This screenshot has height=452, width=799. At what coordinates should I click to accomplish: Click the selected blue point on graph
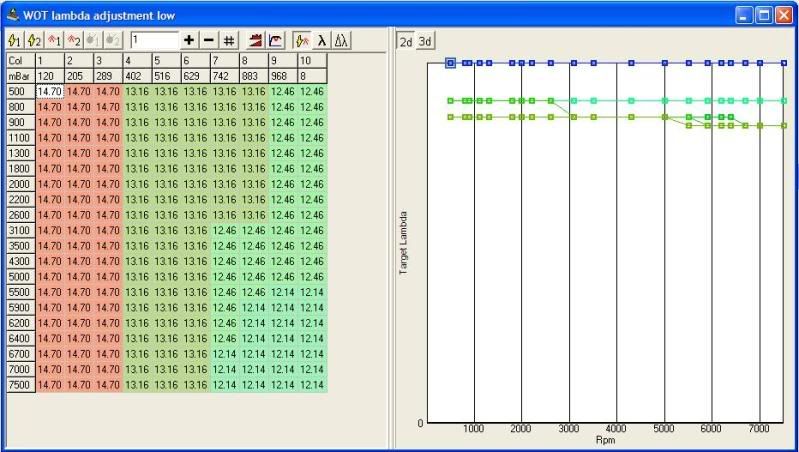(450, 63)
